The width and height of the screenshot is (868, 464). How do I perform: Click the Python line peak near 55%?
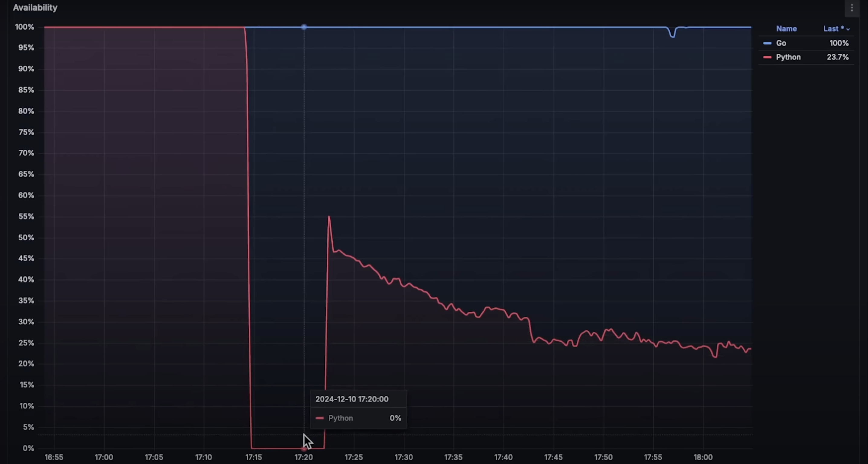pos(329,217)
